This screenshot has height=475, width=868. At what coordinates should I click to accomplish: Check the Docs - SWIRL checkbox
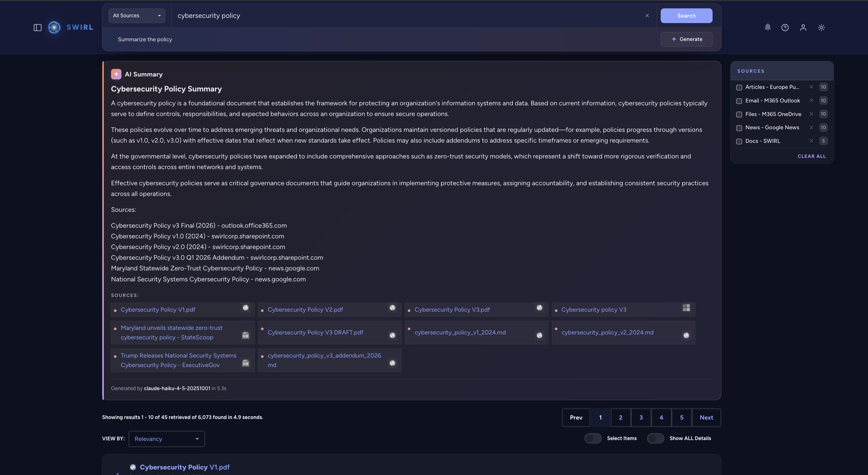tap(739, 142)
